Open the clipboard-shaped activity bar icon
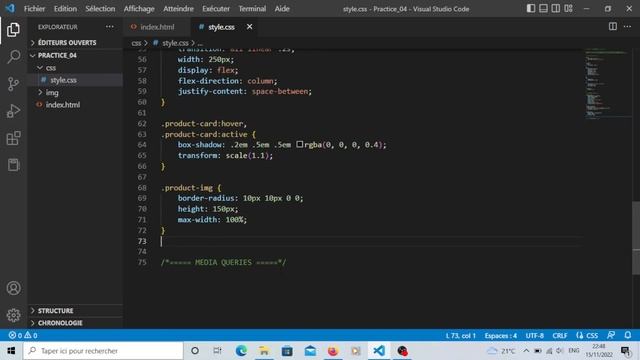Screen dimensions: 640x360 pos(13,165)
